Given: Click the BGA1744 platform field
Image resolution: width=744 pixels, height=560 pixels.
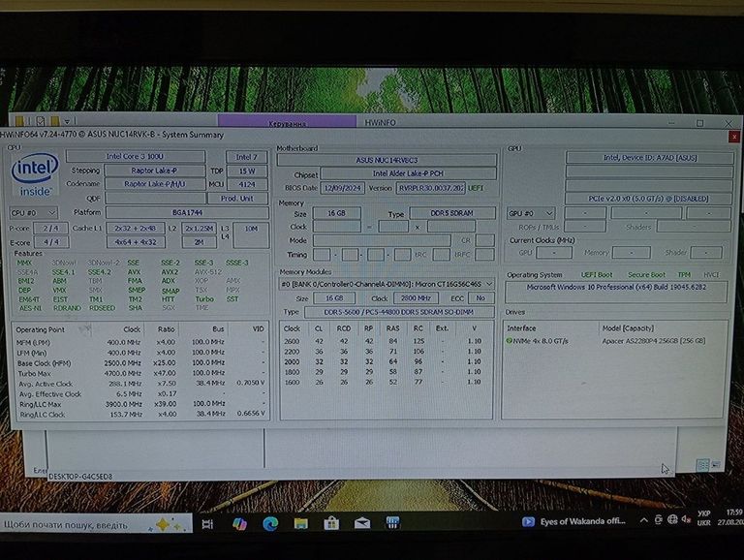Looking at the screenshot, I should pos(187,212).
